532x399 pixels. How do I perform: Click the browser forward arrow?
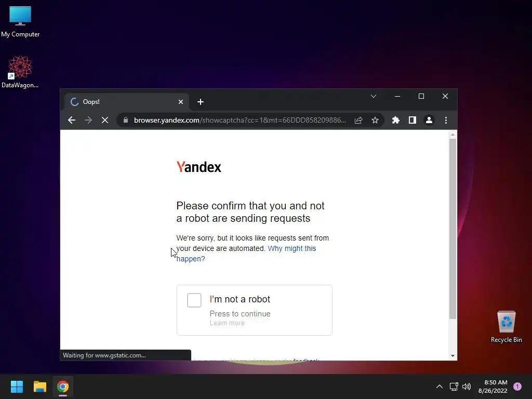(x=88, y=120)
